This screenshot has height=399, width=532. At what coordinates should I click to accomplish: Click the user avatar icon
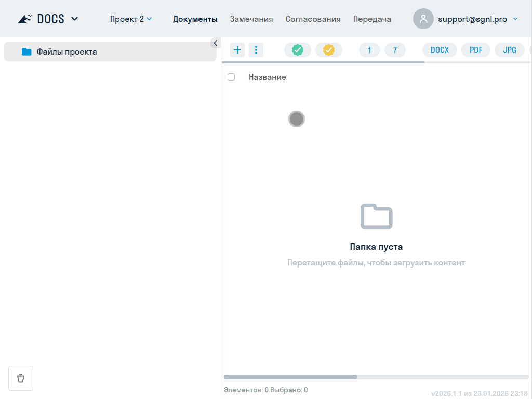coord(423,19)
